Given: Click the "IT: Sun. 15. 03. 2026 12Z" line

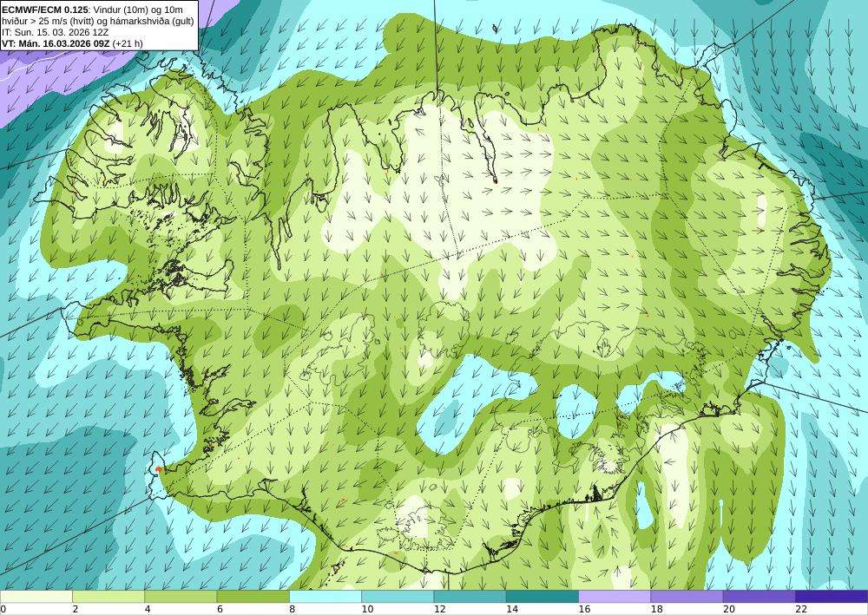Looking at the screenshot, I should pyautogui.click(x=56, y=32).
